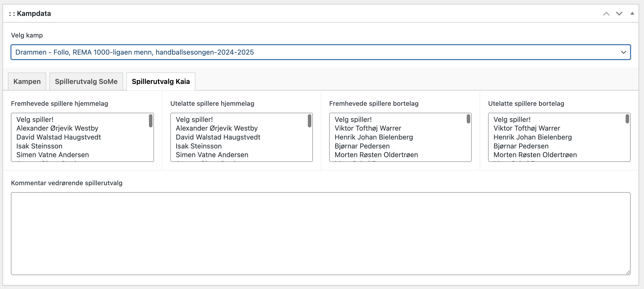Pick Isak Steinsson in Fremhevede hjemmelag list
644x289 pixels.
pos(39,146)
